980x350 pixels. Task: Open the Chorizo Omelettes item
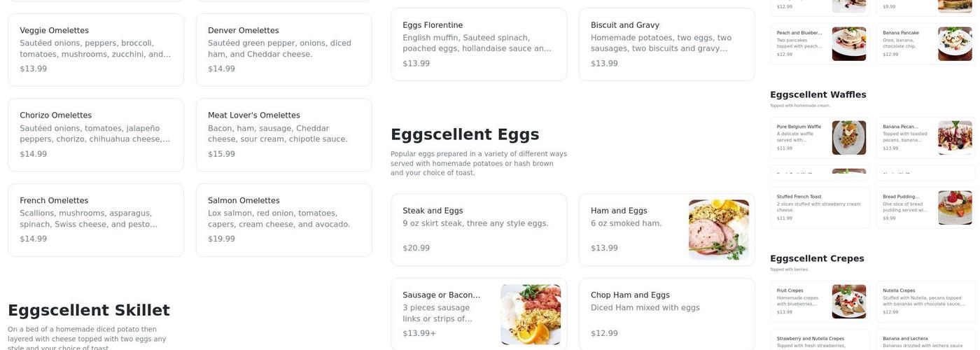click(x=96, y=134)
